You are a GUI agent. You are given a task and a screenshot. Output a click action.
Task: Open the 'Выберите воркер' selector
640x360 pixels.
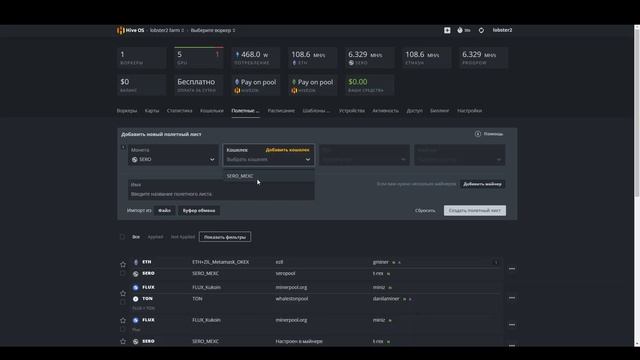[x=213, y=30]
